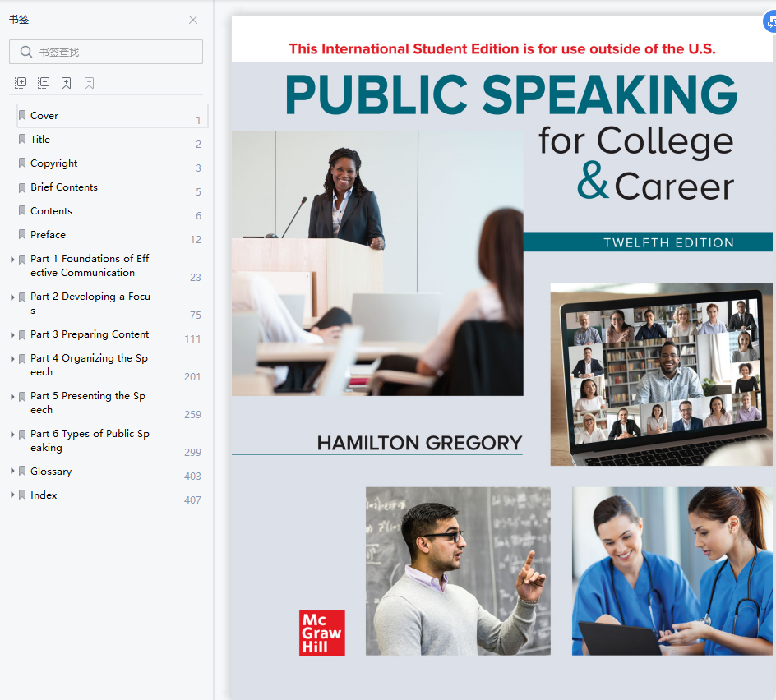Expand Part 4 Organizing the Speech
Image resolution: width=776 pixels, height=700 pixels.
tap(12, 359)
